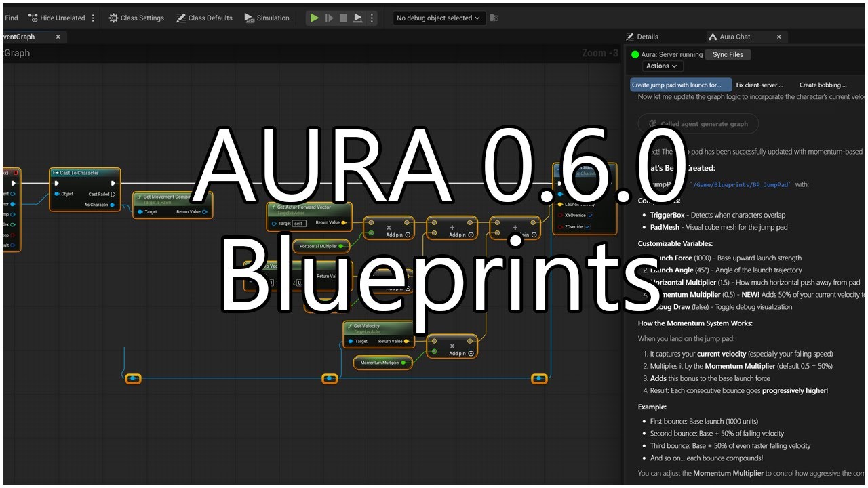Click the pencil icon on Details tab

click(x=630, y=37)
